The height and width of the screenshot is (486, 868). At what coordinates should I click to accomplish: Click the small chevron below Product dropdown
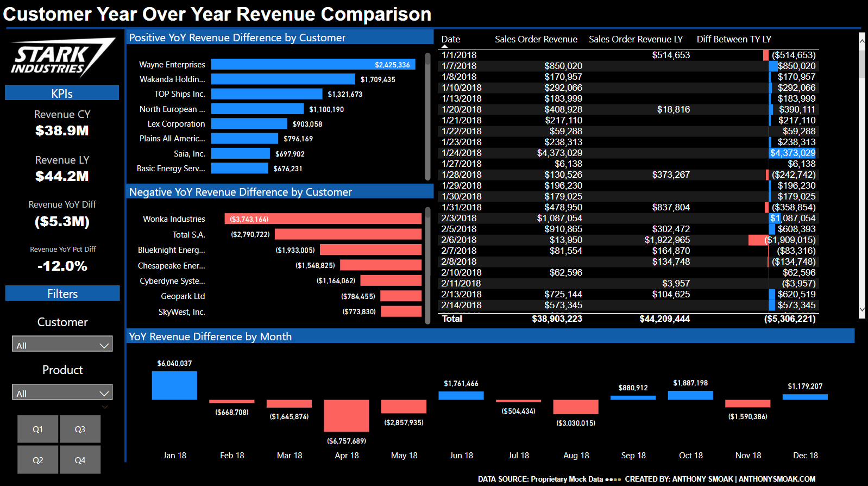click(105, 407)
